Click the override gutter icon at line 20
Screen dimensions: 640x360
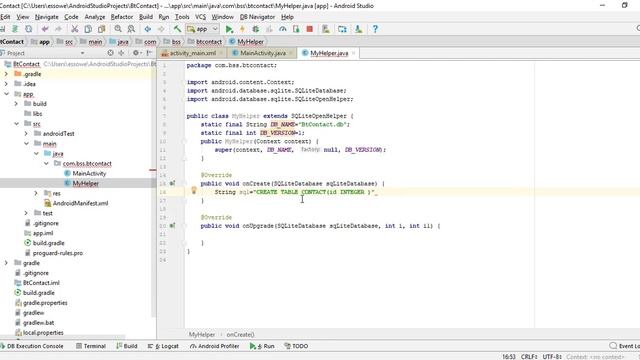(172, 225)
